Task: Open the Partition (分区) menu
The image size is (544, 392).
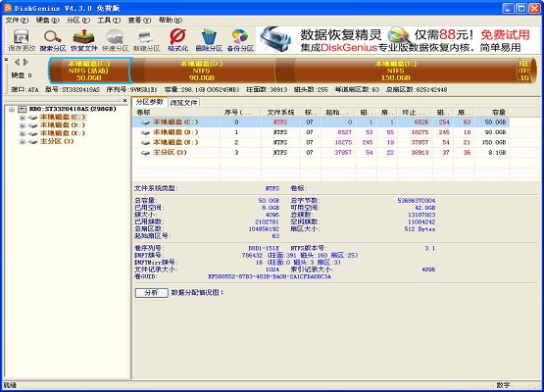Action: (x=78, y=21)
